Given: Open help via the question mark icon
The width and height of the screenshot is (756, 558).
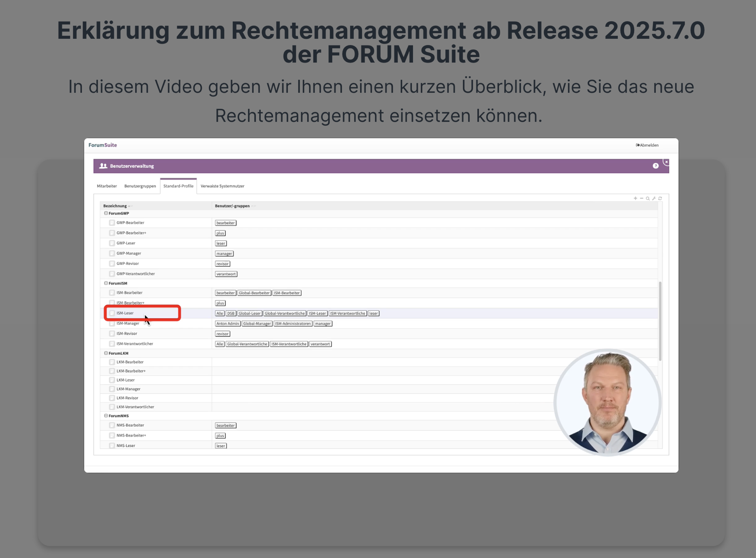Looking at the screenshot, I should click(655, 166).
